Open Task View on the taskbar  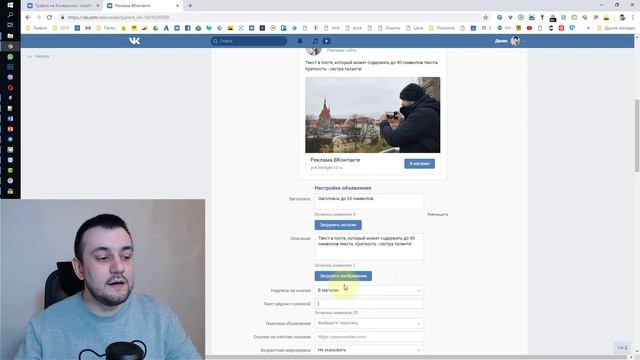click(10, 25)
